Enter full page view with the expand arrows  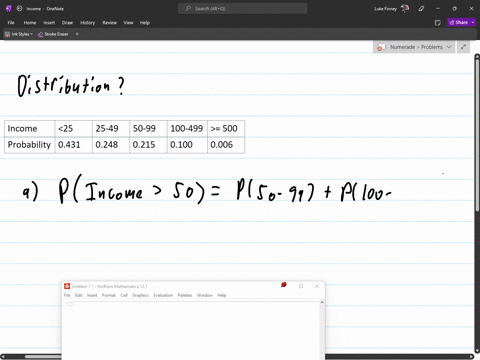pos(463,47)
